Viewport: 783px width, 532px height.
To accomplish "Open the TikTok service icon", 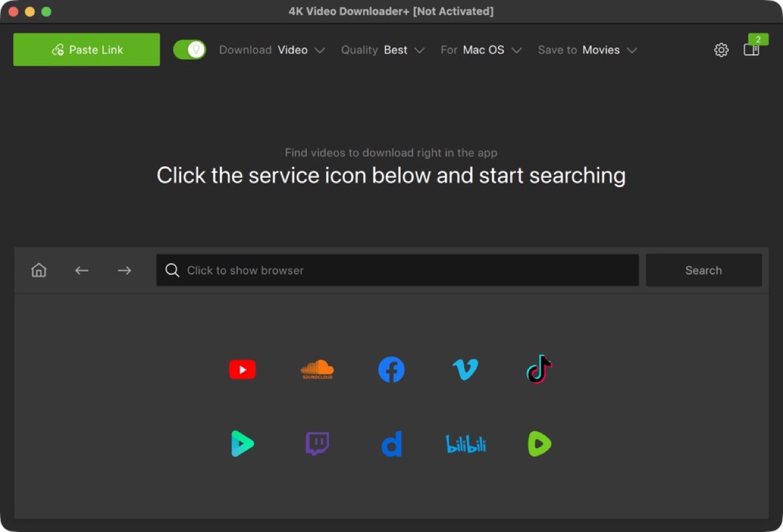I will pos(540,370).
